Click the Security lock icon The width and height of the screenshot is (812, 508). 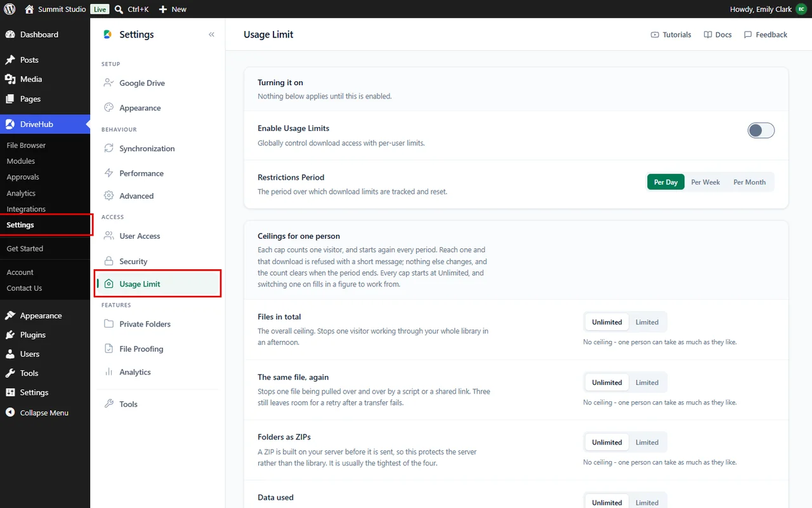pyautogui.click(x=108, y=261)
